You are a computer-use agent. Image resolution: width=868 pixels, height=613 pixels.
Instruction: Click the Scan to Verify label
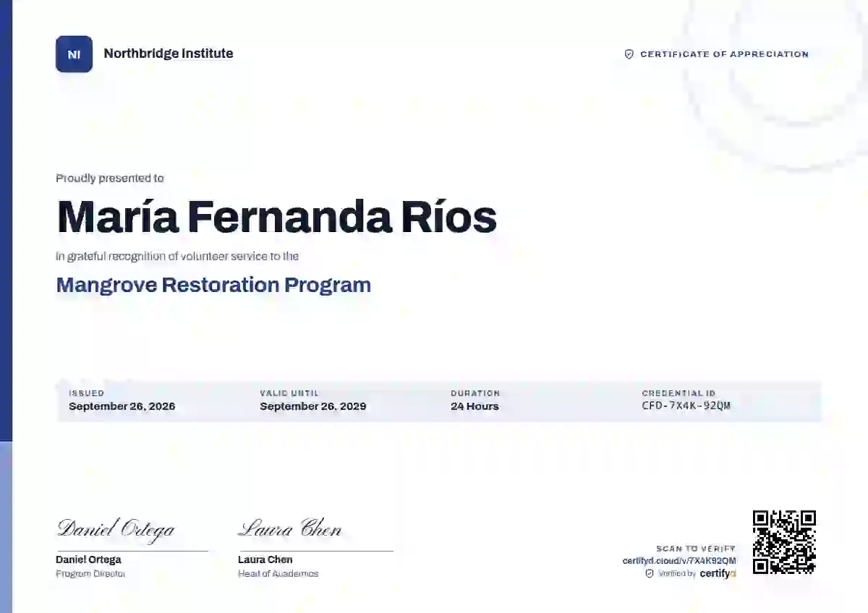pos(696,549)
